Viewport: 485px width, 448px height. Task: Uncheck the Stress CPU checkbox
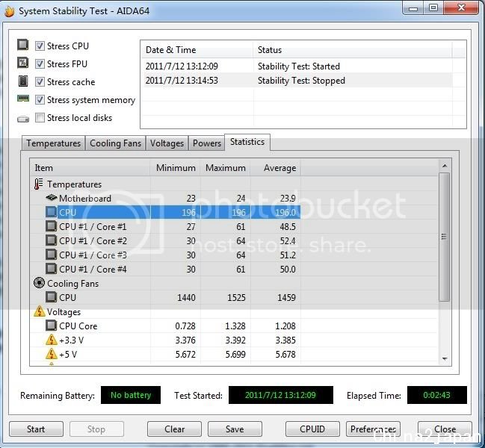(x=40, y=46)
